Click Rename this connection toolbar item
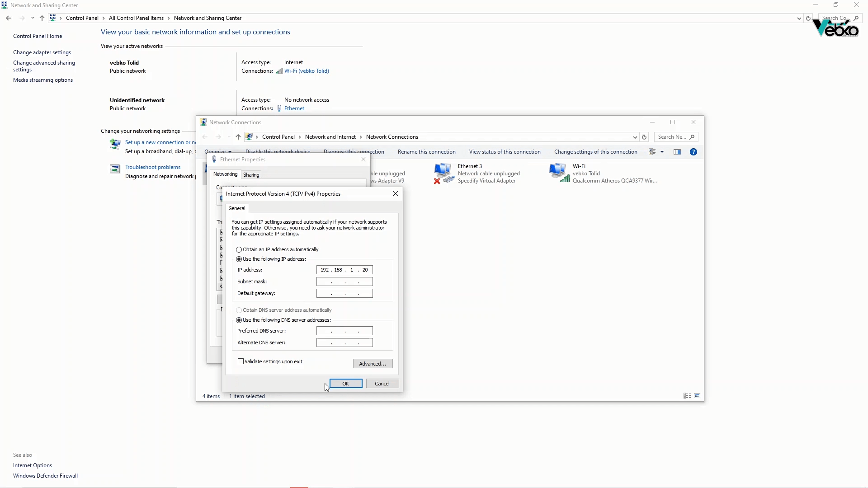The height and width of the screenshot is (488, 868). 426,152
